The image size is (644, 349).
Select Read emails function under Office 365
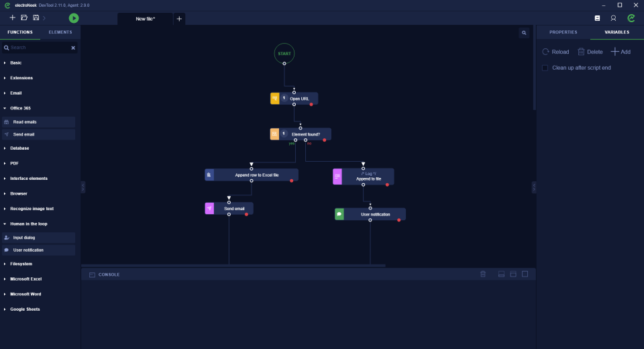39,122
